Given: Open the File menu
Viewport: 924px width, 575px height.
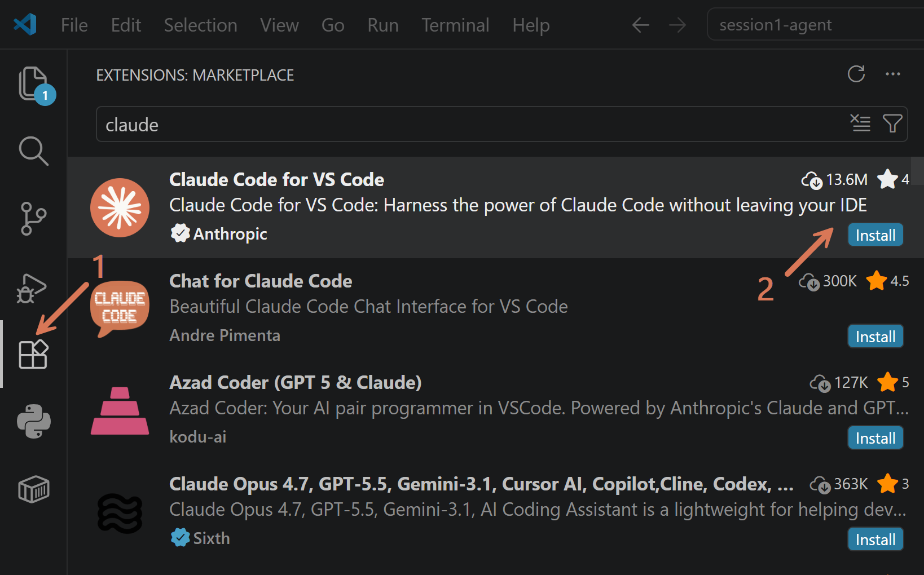Looking at the screenshot, I should click(x=74, y=25).
